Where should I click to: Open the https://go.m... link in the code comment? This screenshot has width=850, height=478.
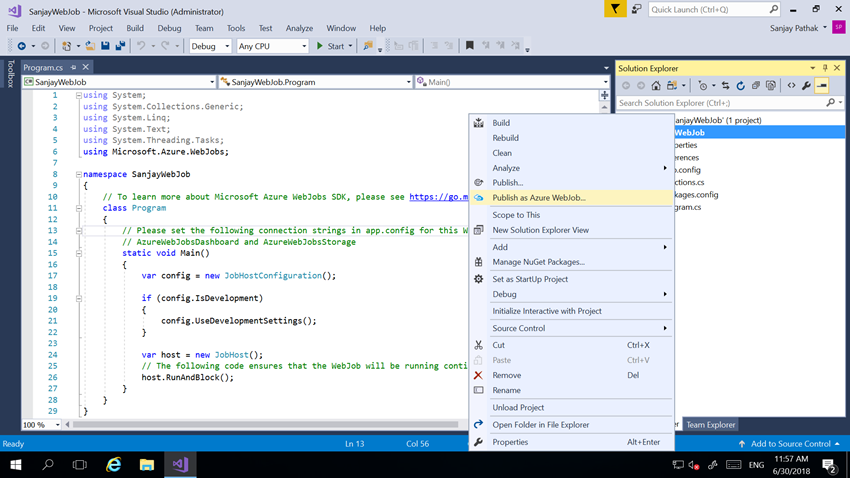(438, 197)
